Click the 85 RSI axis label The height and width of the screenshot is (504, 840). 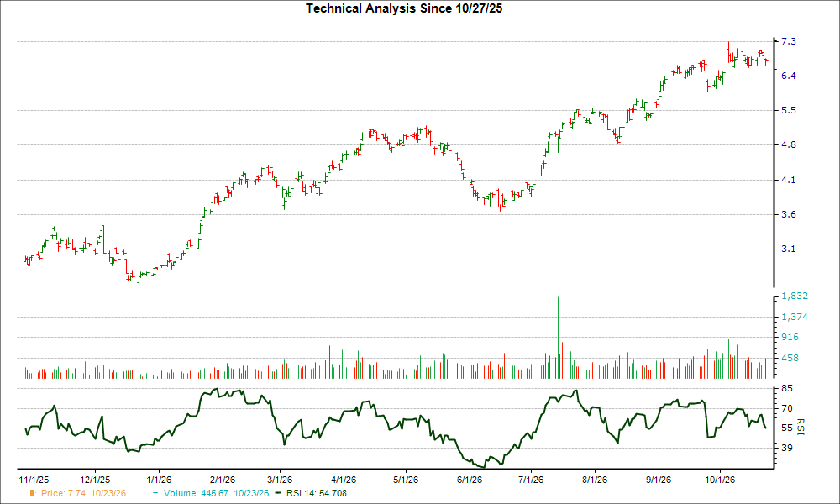(787, 388)
